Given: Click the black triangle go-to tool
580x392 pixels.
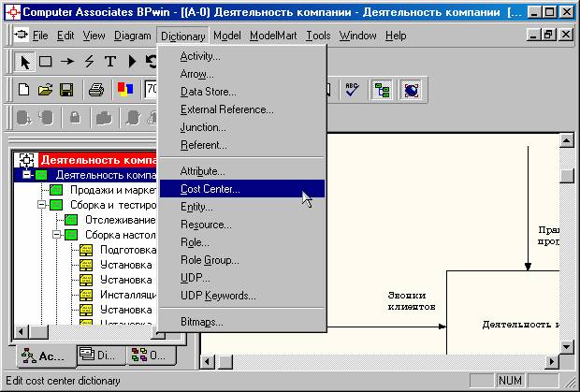Looking at the screenshot, I should pyautogui.click(x=132, y=61).
